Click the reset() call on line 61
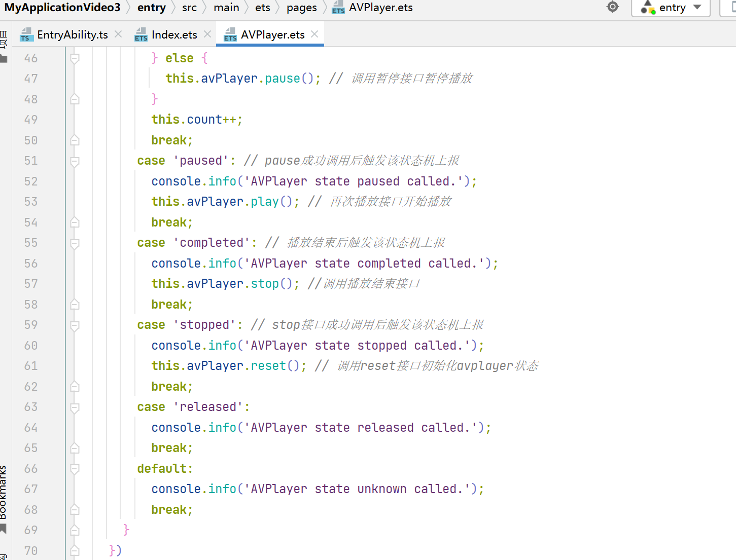This screenshot has height=560, width=736. (275, 366)
